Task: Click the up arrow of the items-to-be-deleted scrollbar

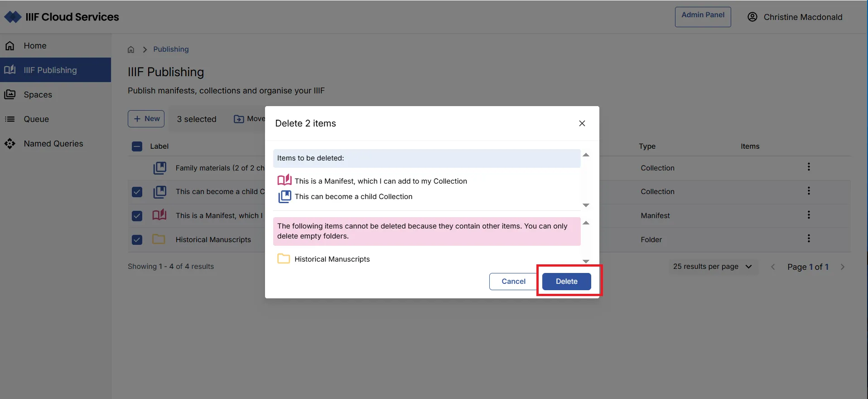Action: tap(586, 155)
